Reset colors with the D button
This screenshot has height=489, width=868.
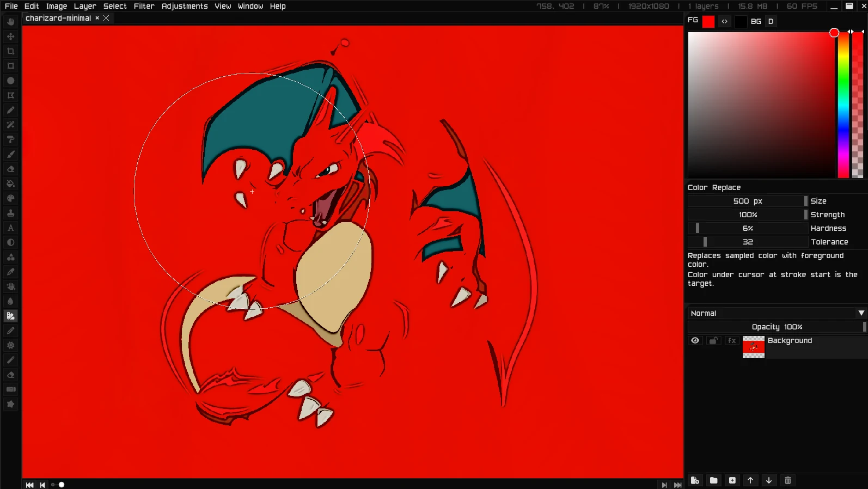pos(771,21)
